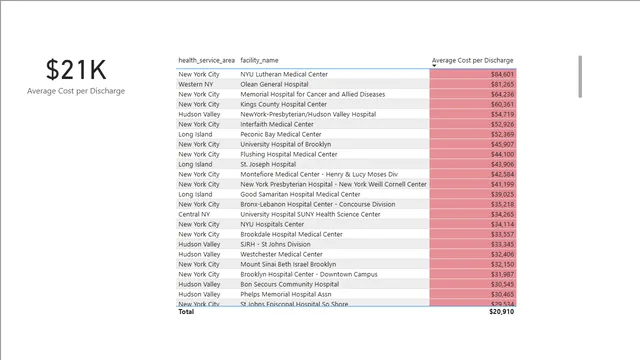
Task: Select Bon Secours Community Hospital cell
Action: coord(289,284)
